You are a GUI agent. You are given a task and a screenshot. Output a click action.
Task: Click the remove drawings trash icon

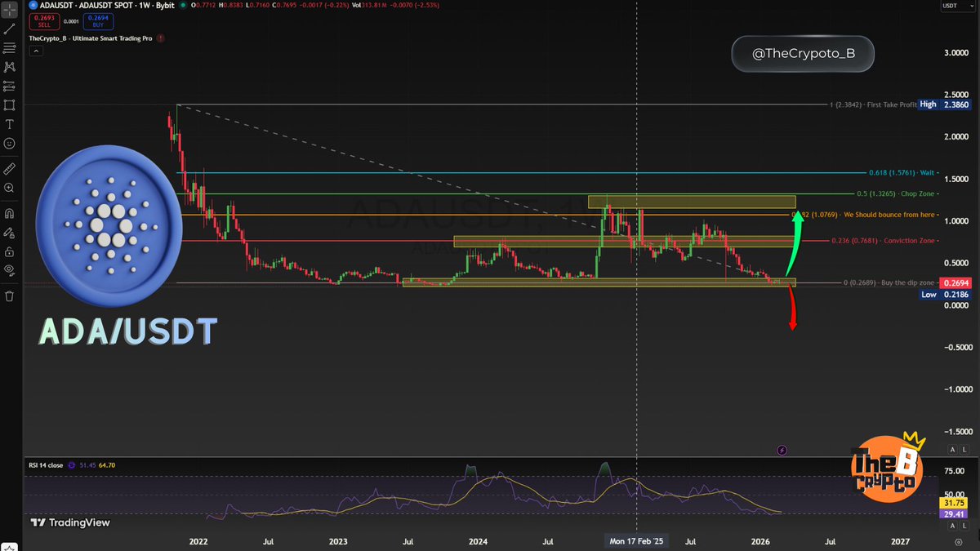pyautogui.click(x=10, y=295)
